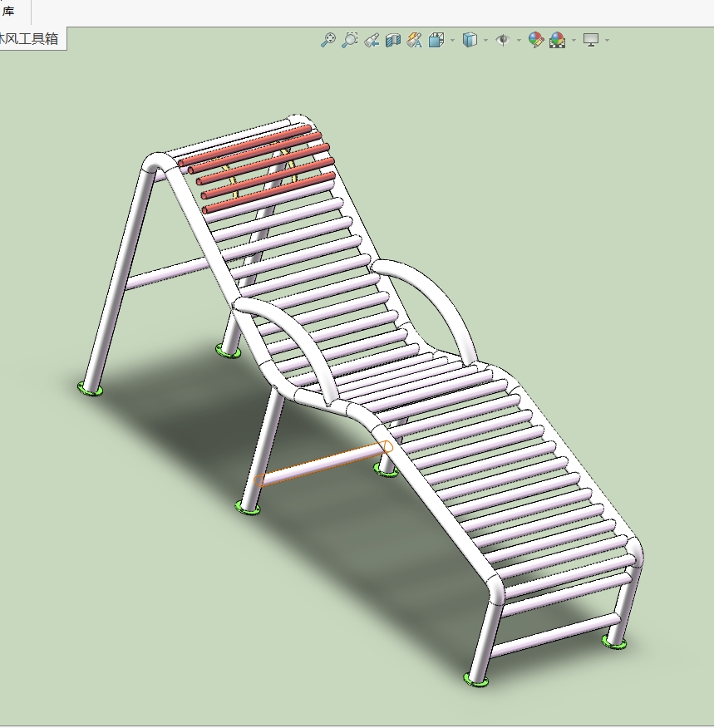Switch to the 库 tab
The width and height of the screenshot is (714, 728).
7,11
